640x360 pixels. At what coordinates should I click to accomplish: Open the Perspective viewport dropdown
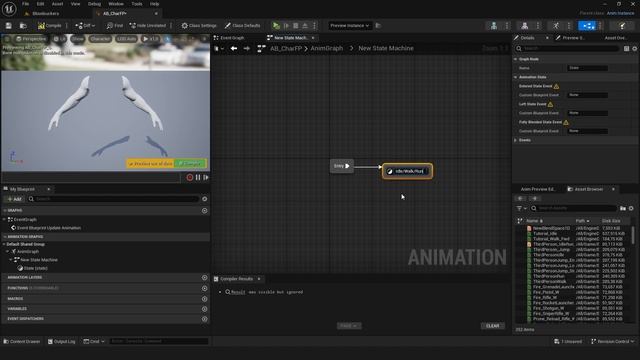tap(31, 39)
